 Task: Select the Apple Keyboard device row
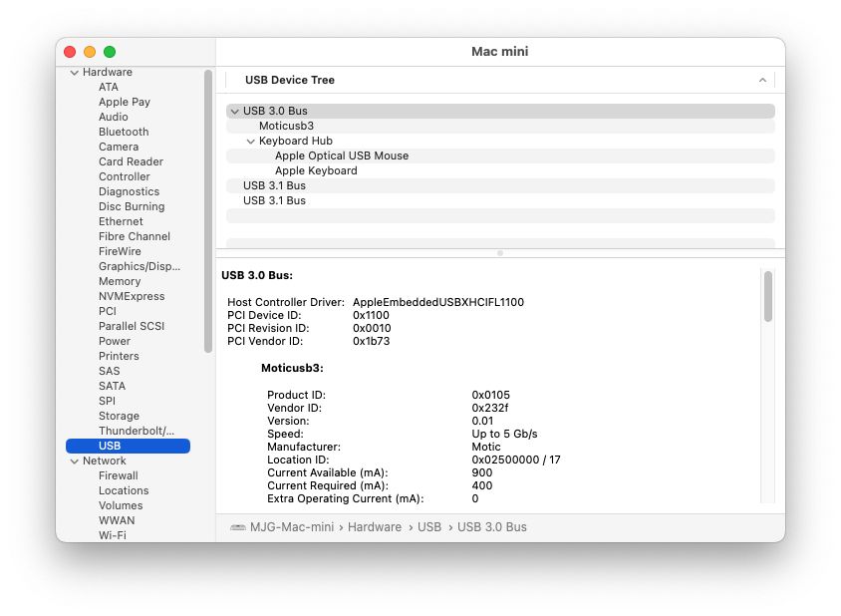(x=500, y=171)
